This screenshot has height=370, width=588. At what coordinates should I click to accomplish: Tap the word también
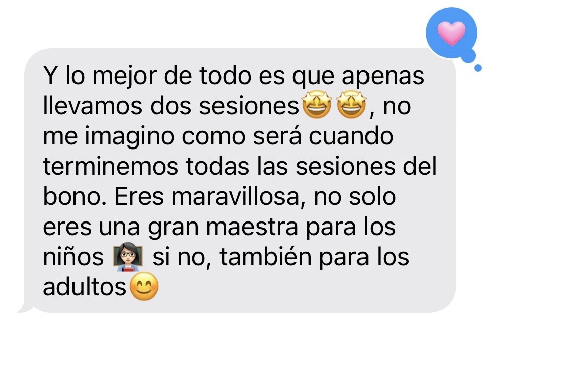pos(265,257)
